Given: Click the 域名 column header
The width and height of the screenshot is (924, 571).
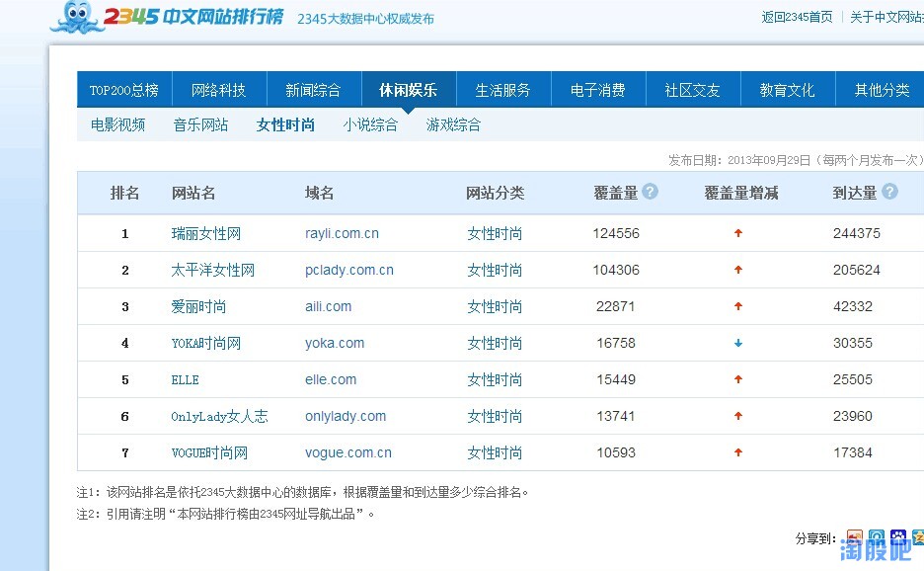Looking at the screenshot, I should (320, 193).
